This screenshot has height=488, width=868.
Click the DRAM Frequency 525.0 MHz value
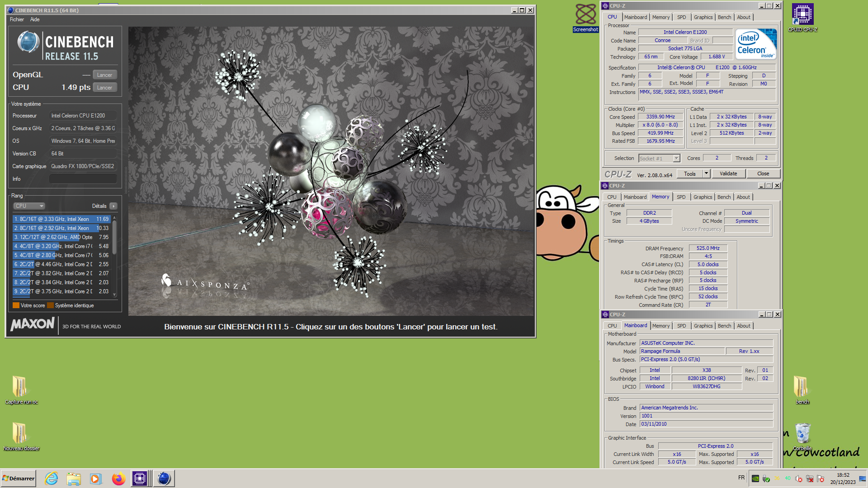[708, 248]
